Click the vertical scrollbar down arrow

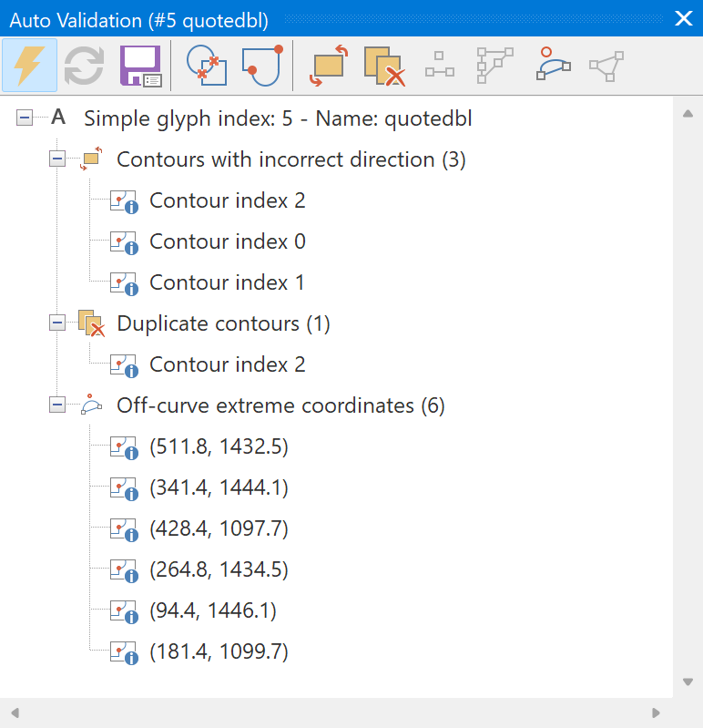tap(688, 682)
